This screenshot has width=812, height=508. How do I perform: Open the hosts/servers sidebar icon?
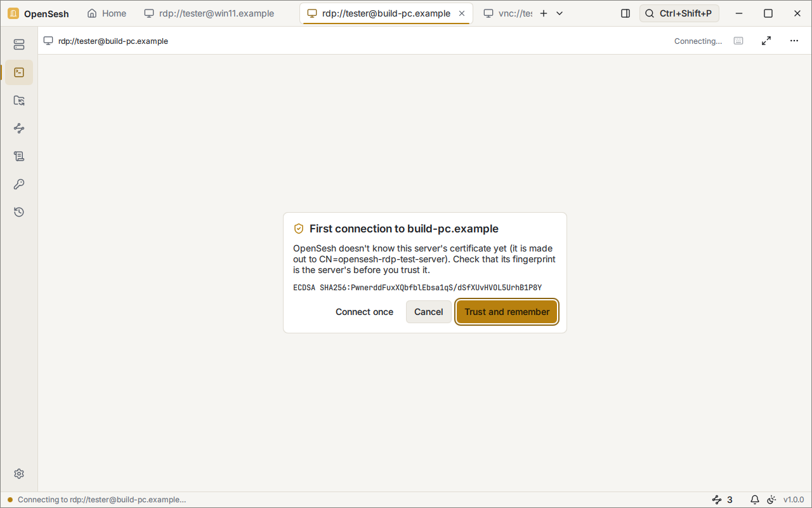point(19,44)
